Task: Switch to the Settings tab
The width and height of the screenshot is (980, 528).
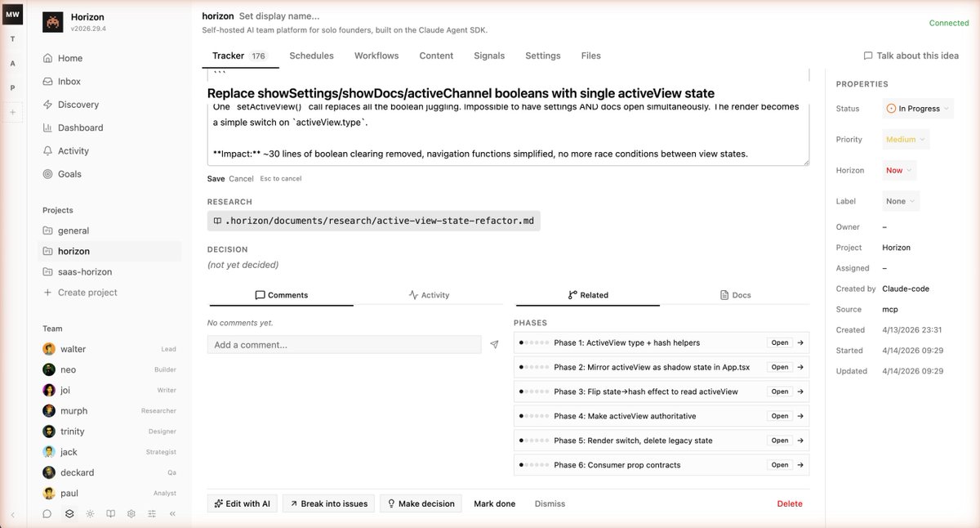Action: [543, 56]
